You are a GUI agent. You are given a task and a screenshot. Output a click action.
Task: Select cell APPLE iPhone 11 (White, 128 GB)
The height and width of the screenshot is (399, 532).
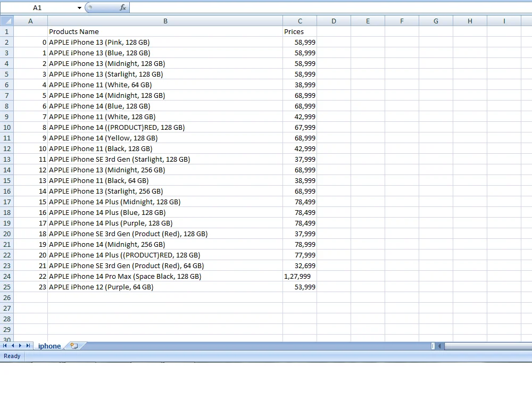point(165,117)
